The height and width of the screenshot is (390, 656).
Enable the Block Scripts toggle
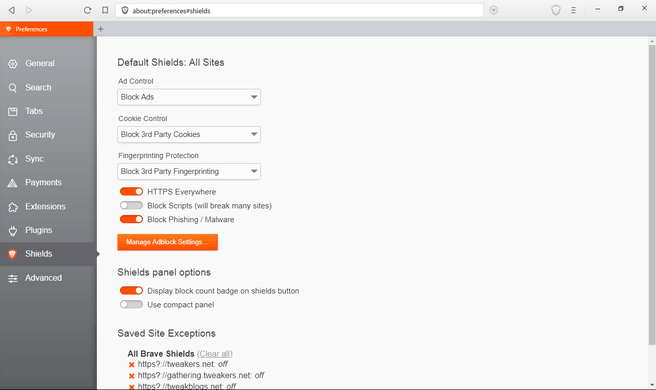131,205
